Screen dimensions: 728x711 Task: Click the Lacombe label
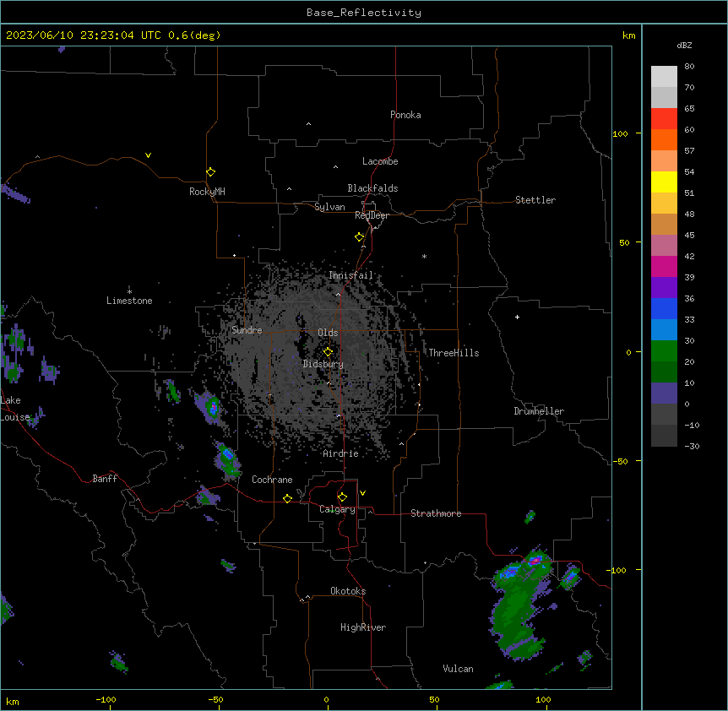380,161
